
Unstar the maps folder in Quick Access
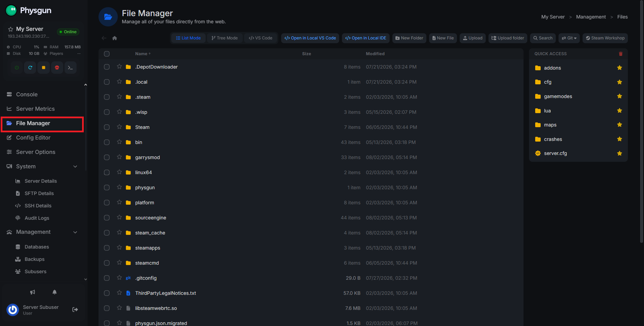(620, 125)
